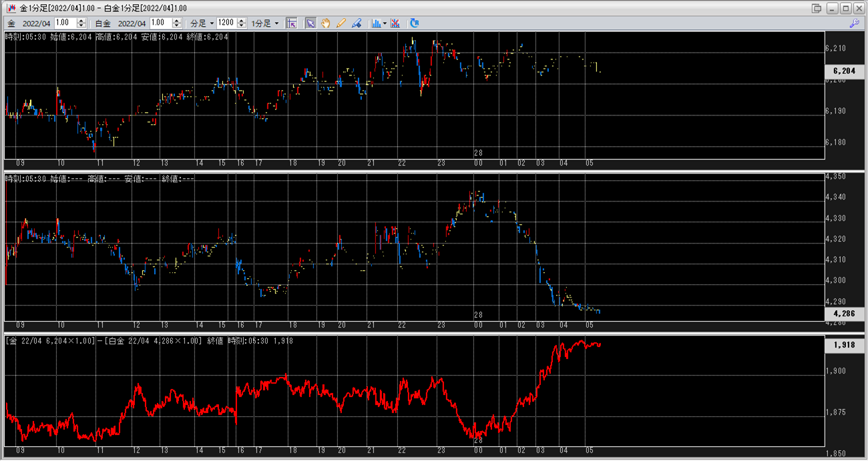868x461 pixels.
Task: Click the application icon in title bar
Action: (11, 8)
